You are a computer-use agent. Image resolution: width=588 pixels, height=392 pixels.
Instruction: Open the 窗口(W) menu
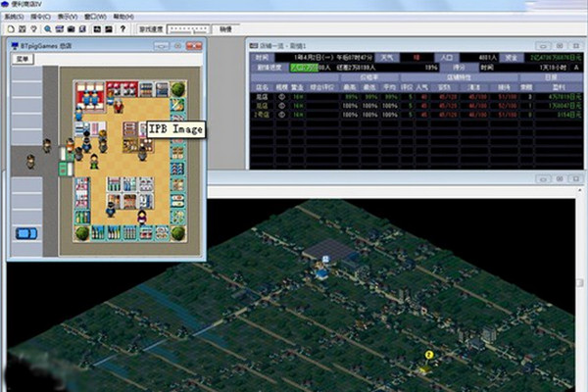(95, 17)
